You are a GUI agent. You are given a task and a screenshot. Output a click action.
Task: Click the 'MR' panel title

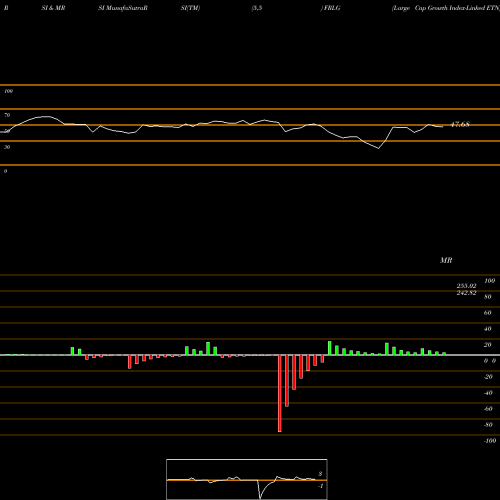click(446, 260)
